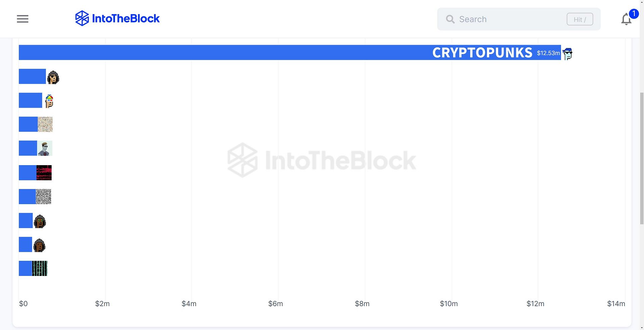Click the blue-cap CryptoPunk avatar icon
644x330 pixels.
pos(567,53)
